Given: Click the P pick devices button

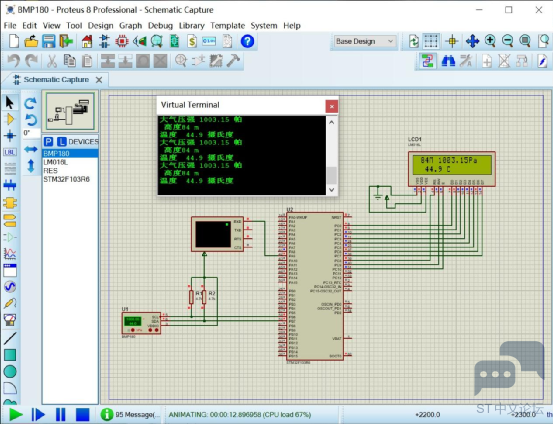Looking at the screenshot, I should click(x=49, y=142).
